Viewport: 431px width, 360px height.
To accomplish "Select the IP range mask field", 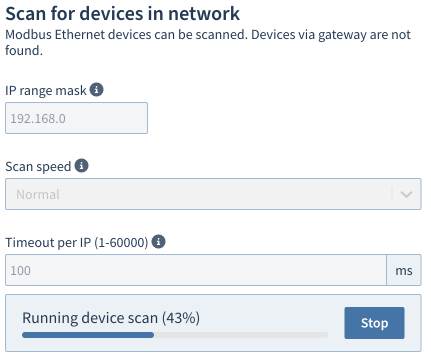I will 76,118.
